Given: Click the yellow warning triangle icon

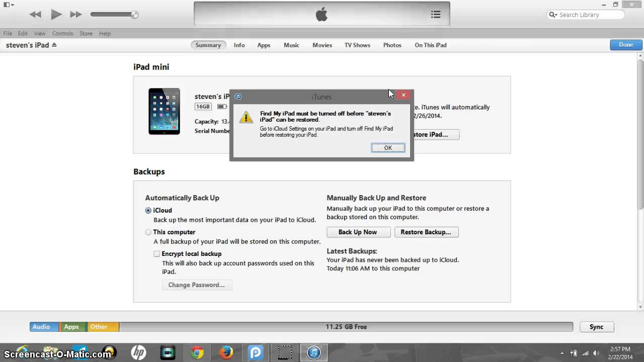Looking at the screenshot, I should click(246, 117).
